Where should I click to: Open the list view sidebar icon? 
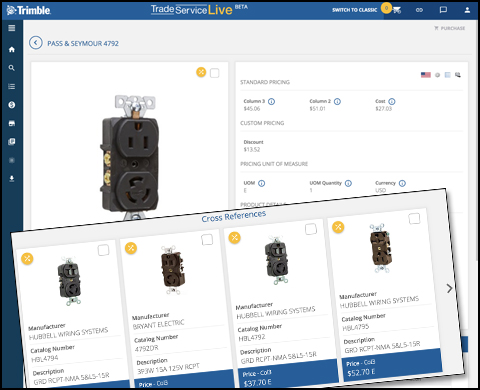12,87
